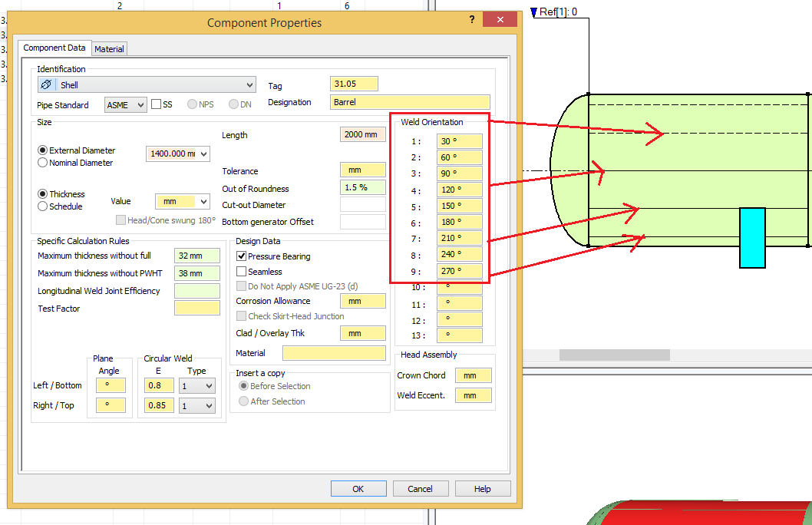Edit weld orientation 2 value 60°
812x525 pixels.
[x=459, y=157]
